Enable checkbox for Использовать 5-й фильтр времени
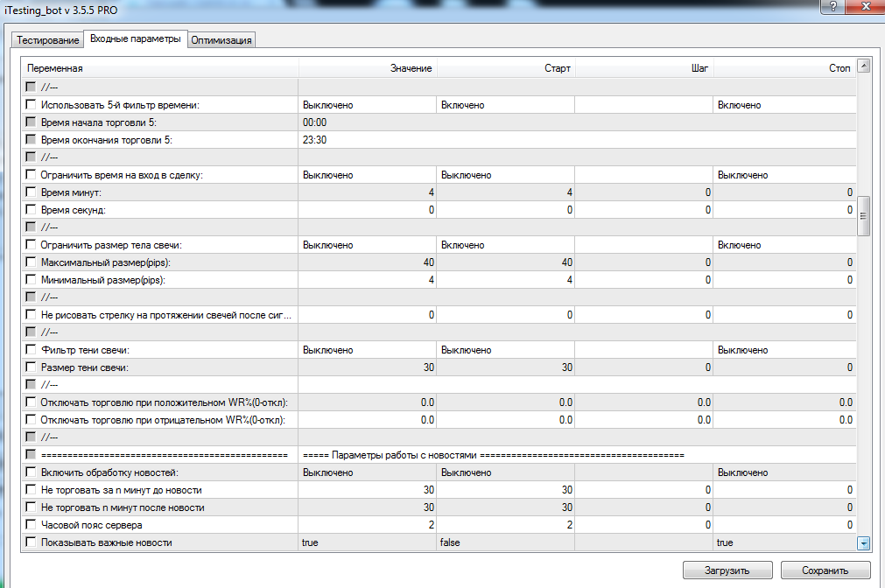 [x=32, y=105]
